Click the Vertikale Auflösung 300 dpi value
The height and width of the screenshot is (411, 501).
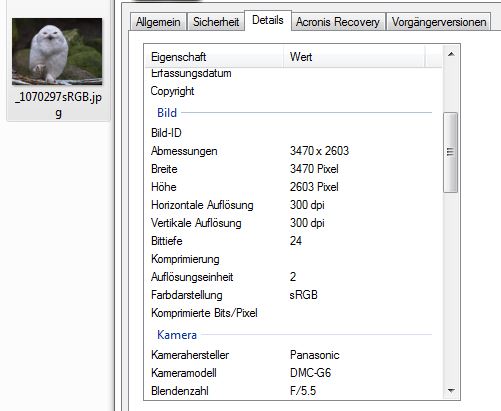pyautogui.click(x=307, y=223)
